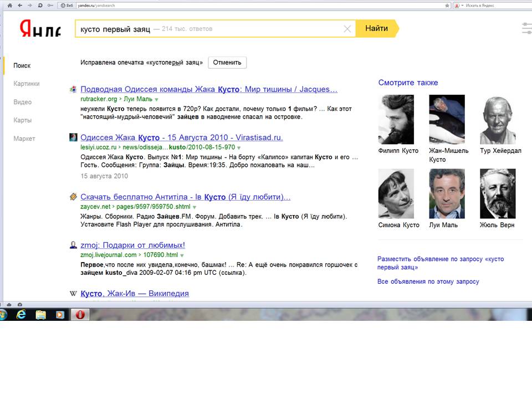
Task: Expand the search engine selector dropdown arrow
Action: click(462, 6)
